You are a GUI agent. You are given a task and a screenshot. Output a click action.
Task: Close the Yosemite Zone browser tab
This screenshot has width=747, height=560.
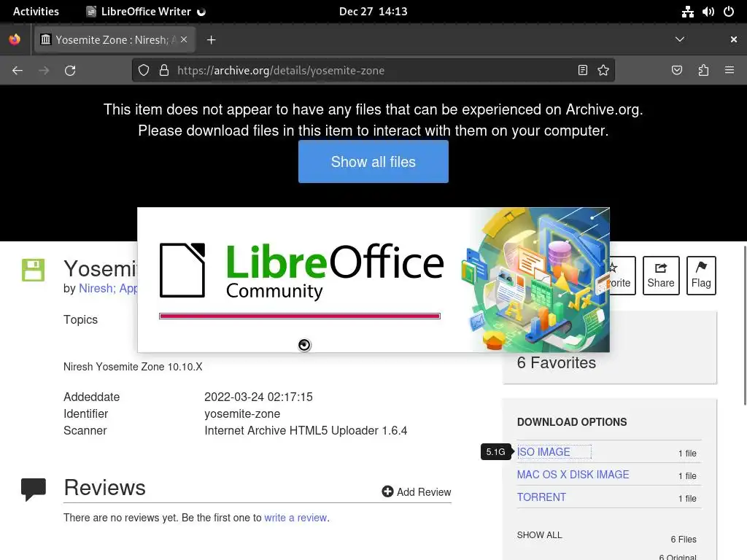click(x=184, y=39)
